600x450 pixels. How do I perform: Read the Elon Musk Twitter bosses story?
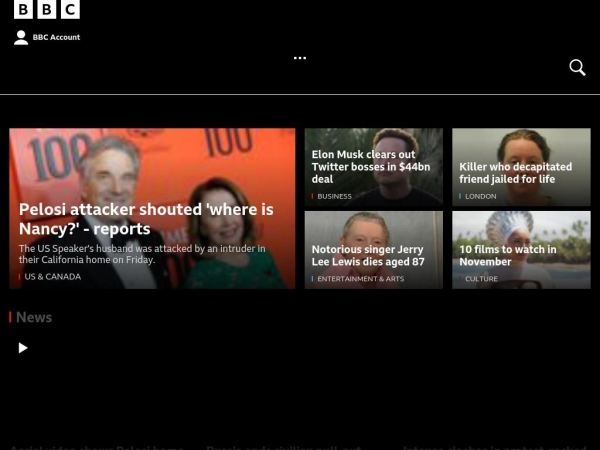(370, 167)
